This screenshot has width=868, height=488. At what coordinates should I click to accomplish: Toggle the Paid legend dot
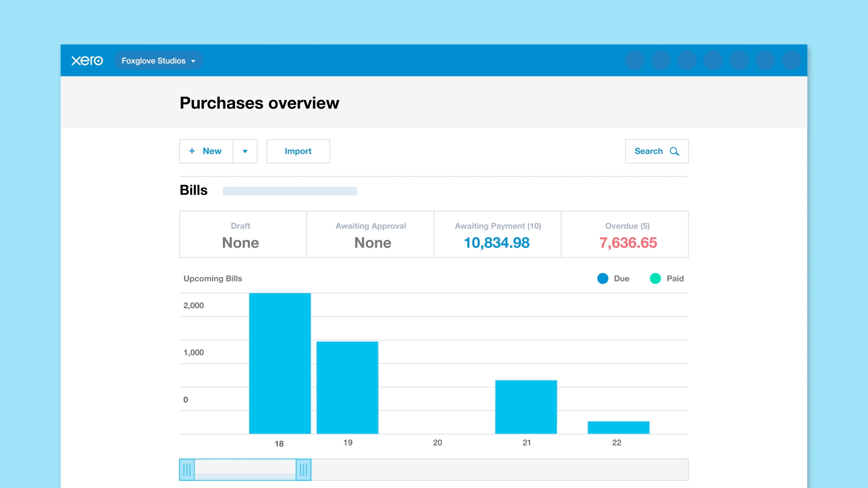pos(655,278)
